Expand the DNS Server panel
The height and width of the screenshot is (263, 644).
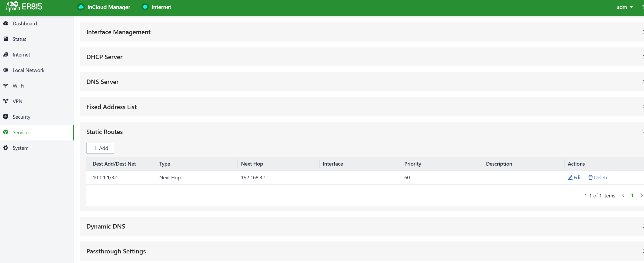tap(362, 82)
